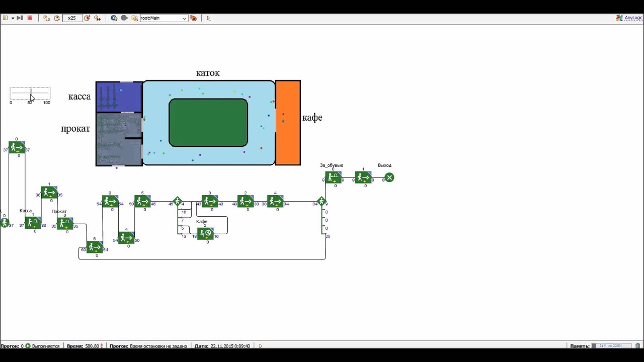This screenshot has width=644, height=362.
Task: Click the Выход sink block
Action: (x=389, y=177)
